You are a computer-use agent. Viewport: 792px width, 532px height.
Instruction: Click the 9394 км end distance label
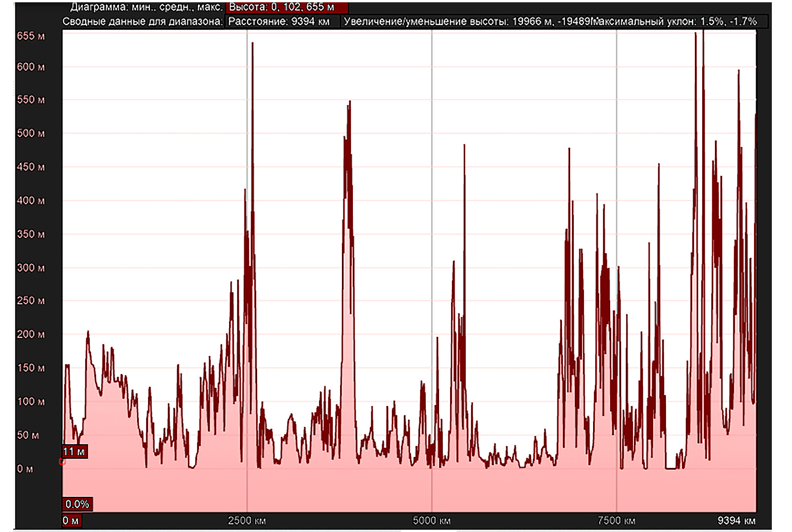pos(736,521)
